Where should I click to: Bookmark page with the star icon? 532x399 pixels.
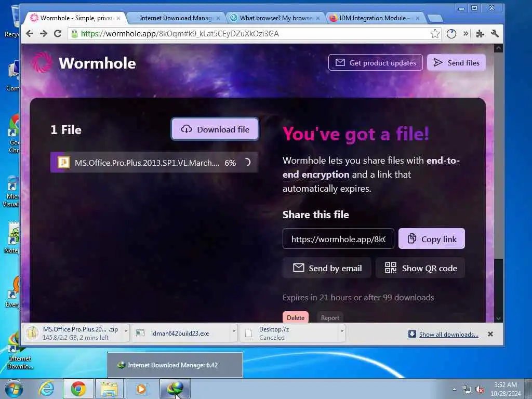(435, 34)
